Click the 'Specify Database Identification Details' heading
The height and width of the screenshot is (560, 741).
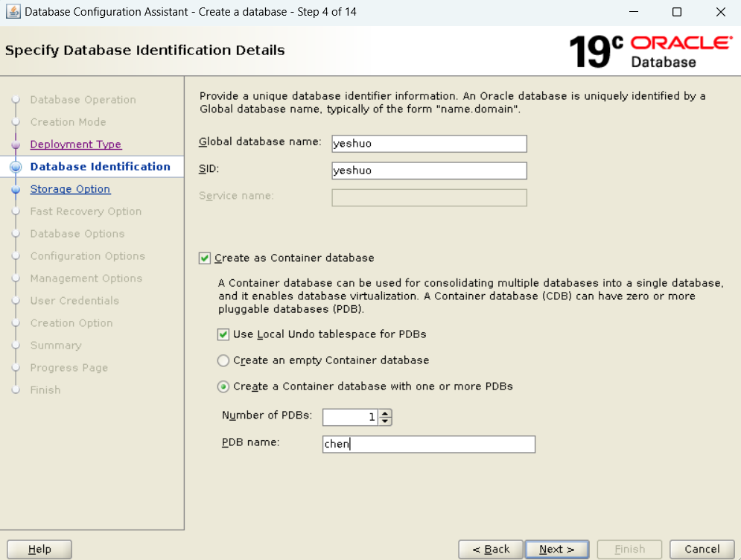click(x=145, y=50)
